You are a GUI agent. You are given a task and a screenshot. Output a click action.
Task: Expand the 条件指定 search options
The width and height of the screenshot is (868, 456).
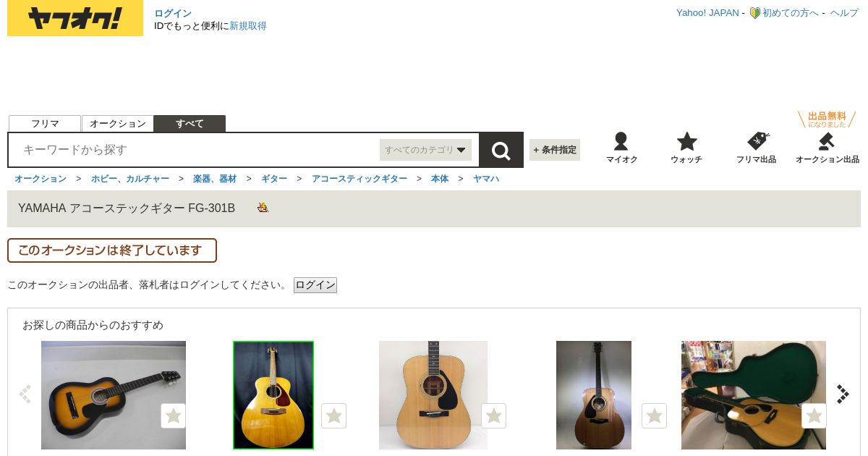coord(555,150)
